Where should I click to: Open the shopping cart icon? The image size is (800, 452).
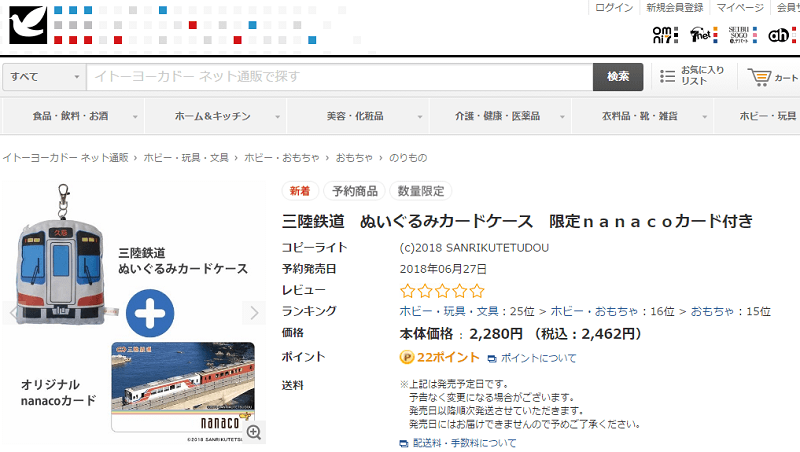pyautogui.click(x=759, y=77)
